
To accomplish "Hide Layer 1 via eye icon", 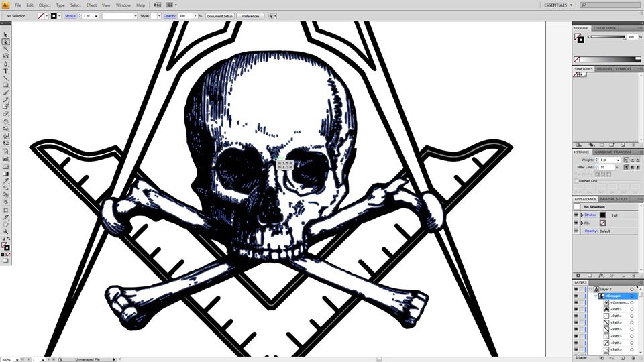I will (x=576, y=290).
